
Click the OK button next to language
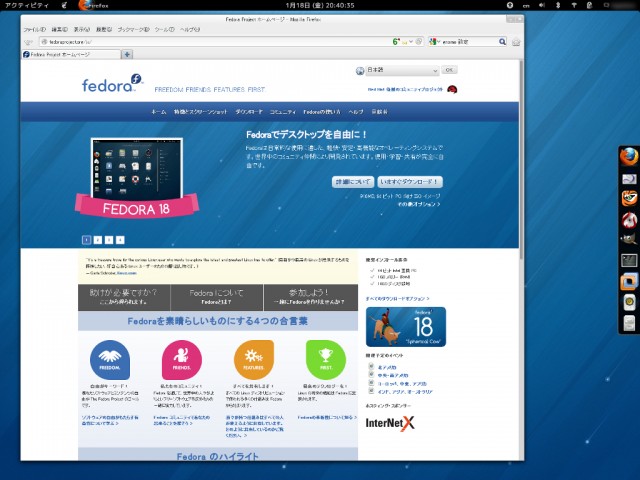click(449, 70)
